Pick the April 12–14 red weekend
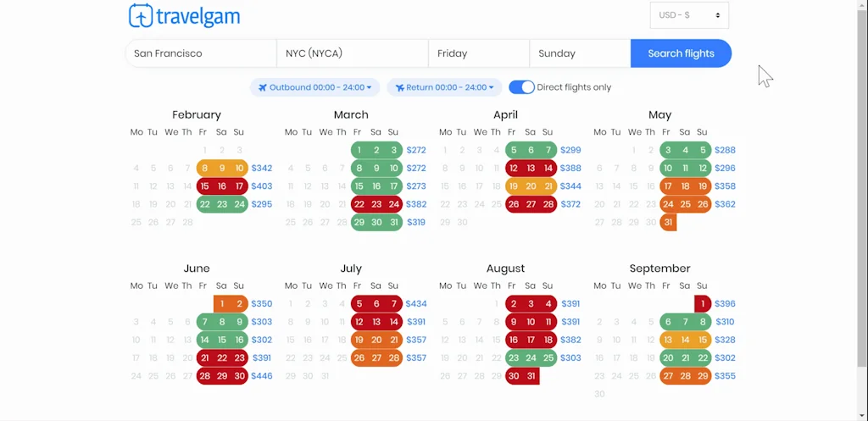This screenshot has height=421, width=868. [x=531, y=169]
